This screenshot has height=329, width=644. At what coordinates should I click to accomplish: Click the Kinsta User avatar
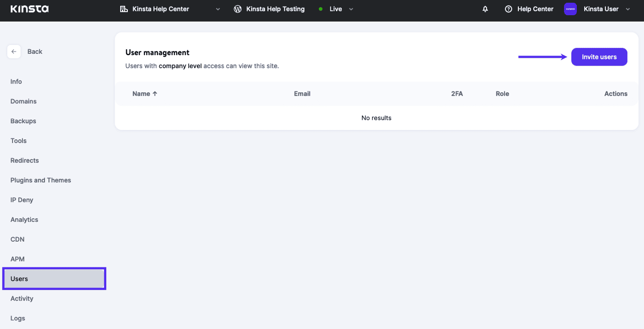(x=570, y=9)
